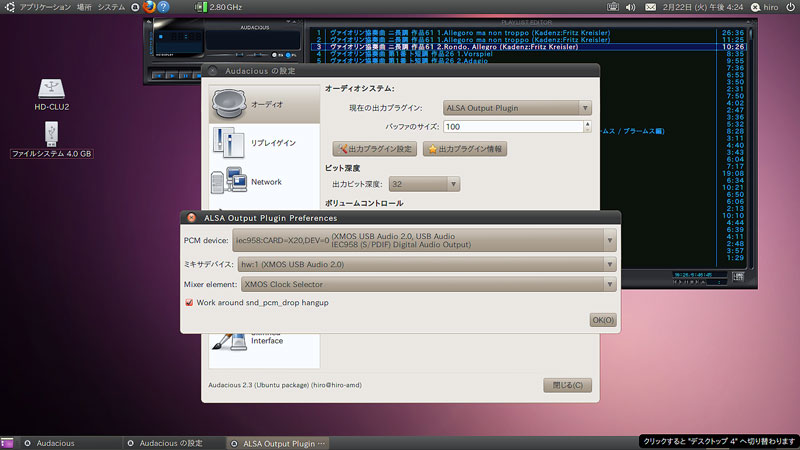Open the リプレイゲイン settings category
This screenshot has width=800, height=450.
[x=264, y=143]
